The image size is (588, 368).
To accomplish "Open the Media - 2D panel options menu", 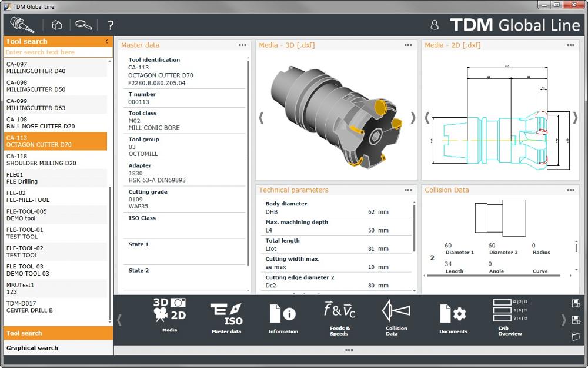I will click(570, 45).
